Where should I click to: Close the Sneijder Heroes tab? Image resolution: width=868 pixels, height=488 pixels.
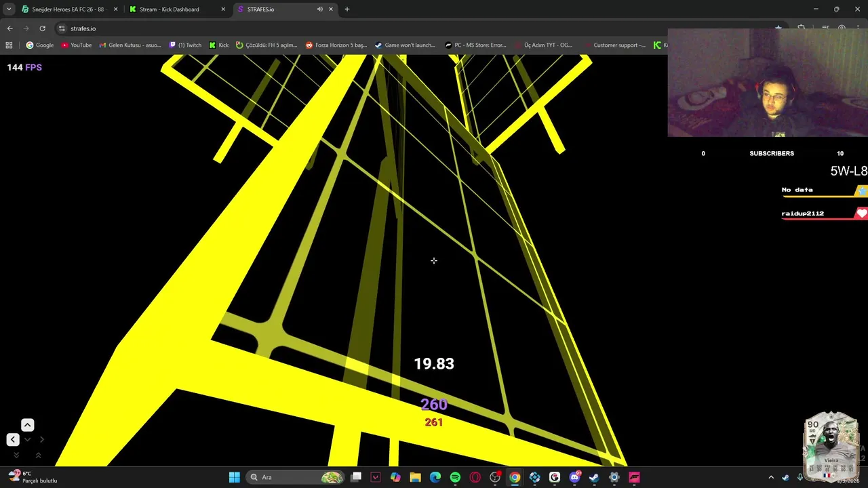115,9
